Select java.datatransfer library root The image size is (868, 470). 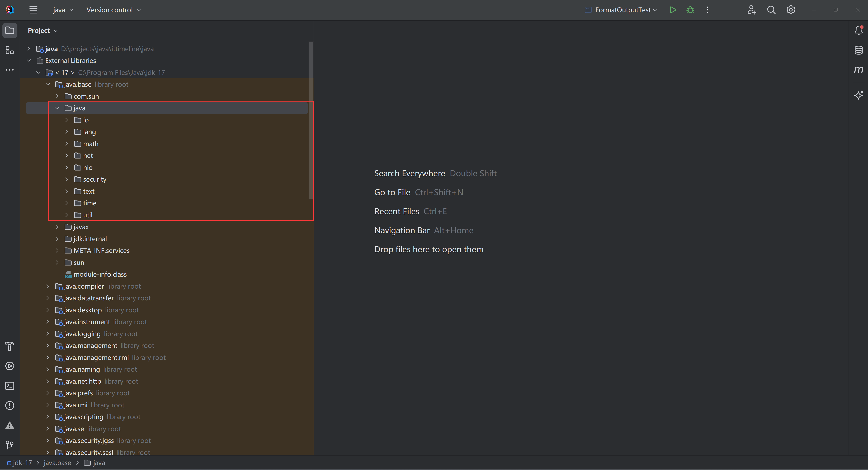(103, 298)
